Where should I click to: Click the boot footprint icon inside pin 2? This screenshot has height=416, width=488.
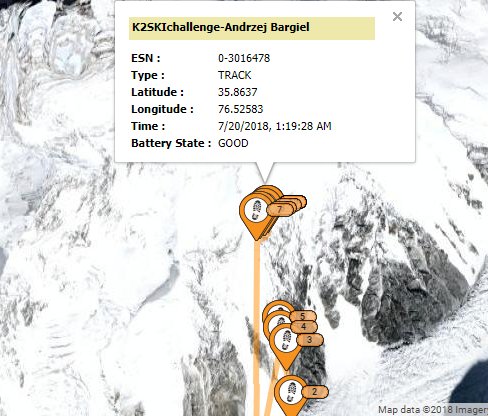point(292,392)
